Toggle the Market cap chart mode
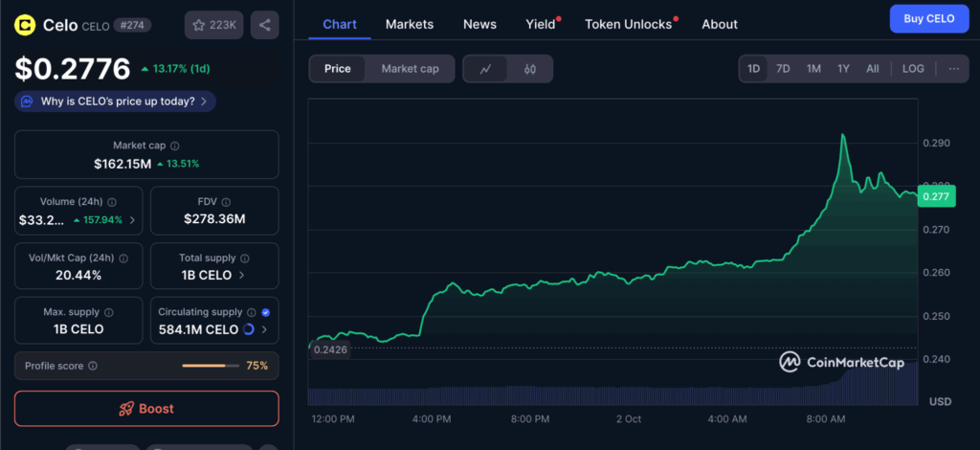The height and width of the screenshot is (450, 980). (410, 69)
